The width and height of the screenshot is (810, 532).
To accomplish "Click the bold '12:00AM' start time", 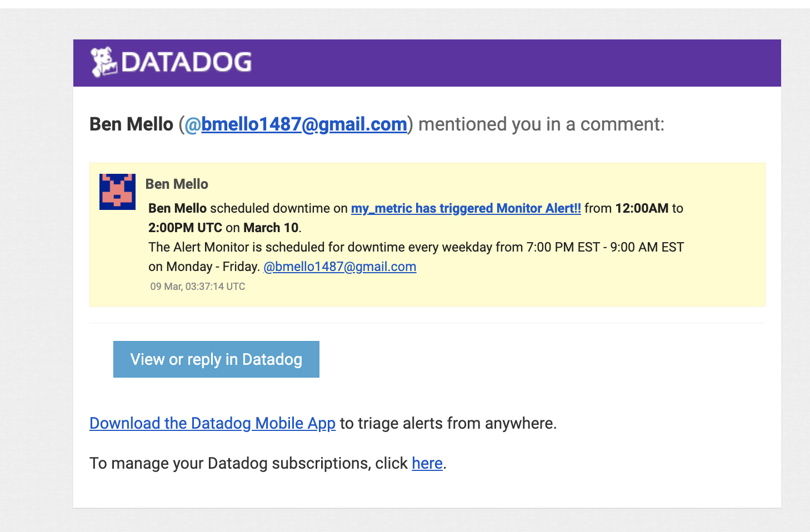I will (x=642, y=208).
